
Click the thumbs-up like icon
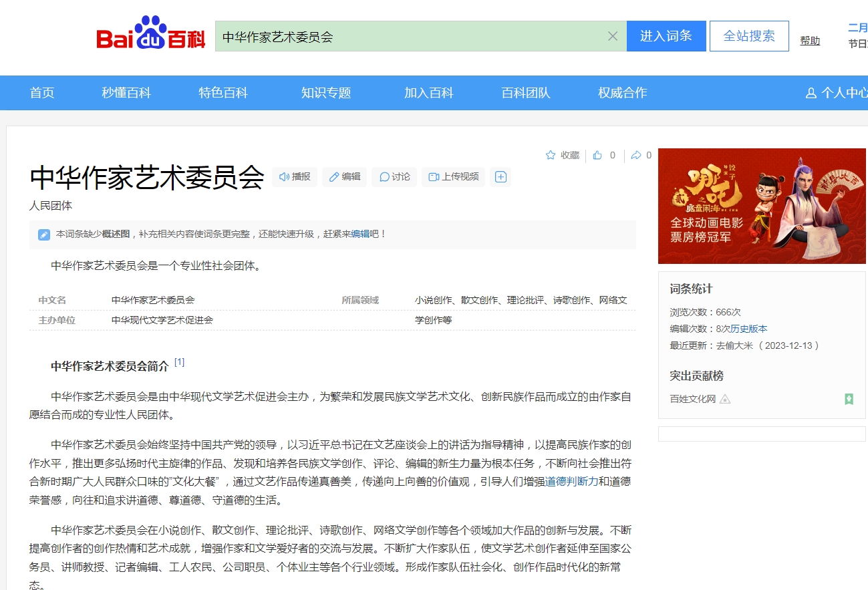(x=598, y=155)
